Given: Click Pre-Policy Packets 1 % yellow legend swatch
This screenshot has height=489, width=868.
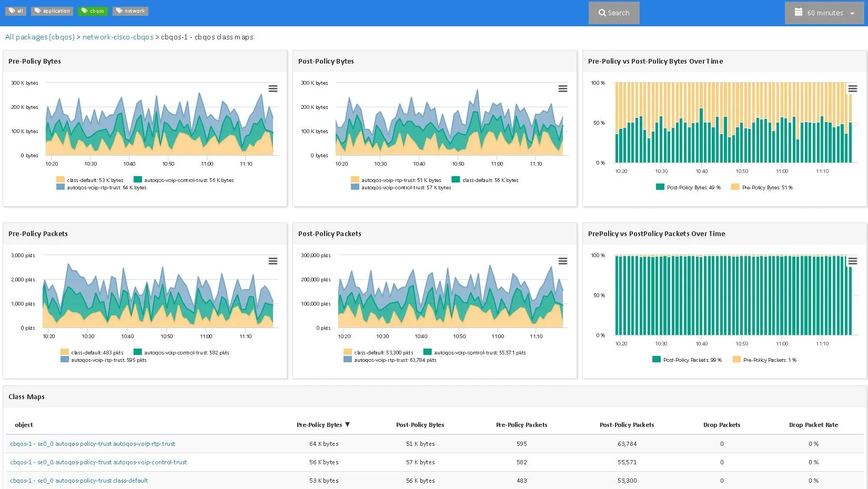Looking at the screenshot, I should [x=736, y=360].
